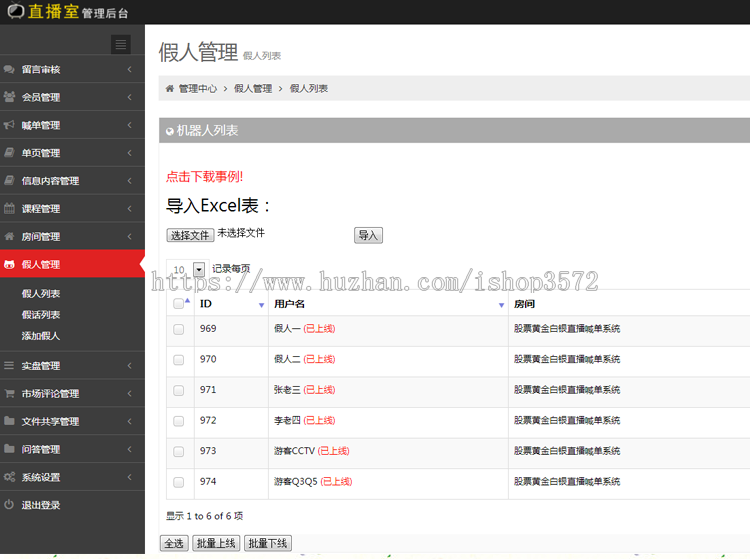Check the row for ID 972

click(x=178, y=421)
